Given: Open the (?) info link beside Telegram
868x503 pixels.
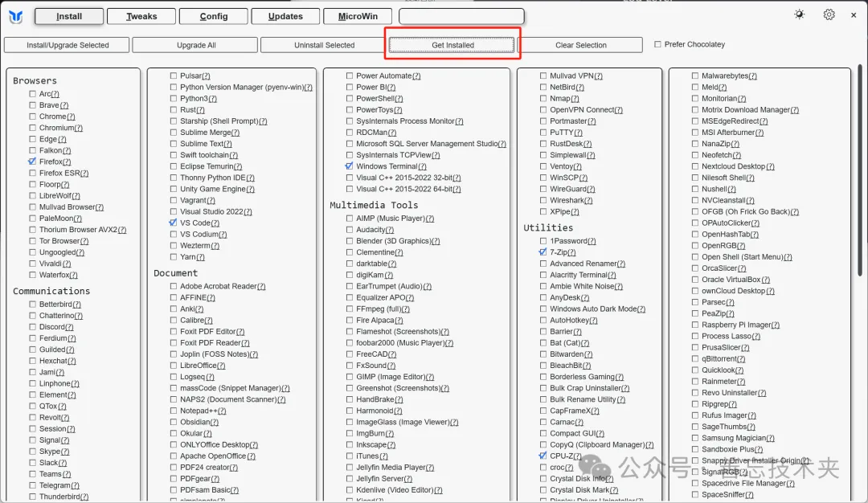Looking at the screenshot, I should [x=75, y=485].
